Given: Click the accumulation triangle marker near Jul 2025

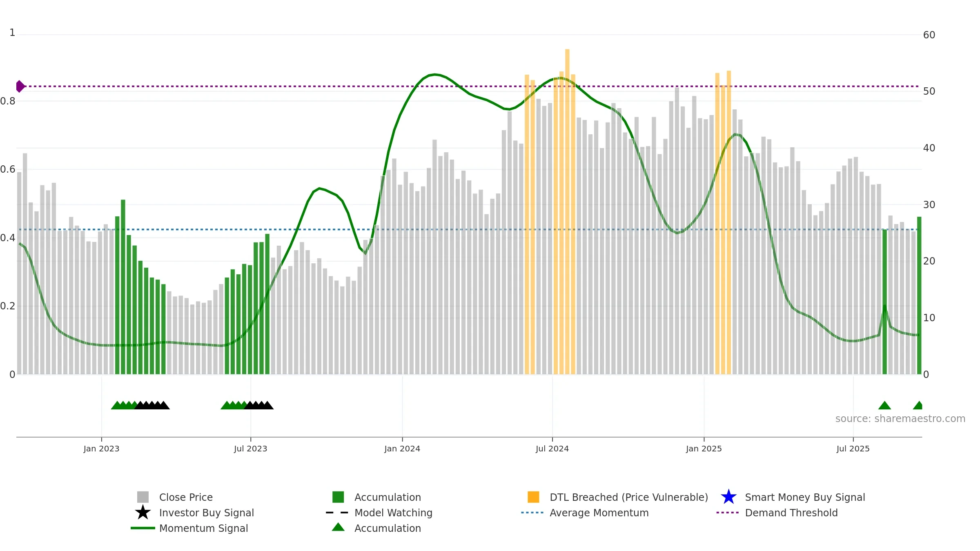Looking at the screenshot, I should pos(884,405).
